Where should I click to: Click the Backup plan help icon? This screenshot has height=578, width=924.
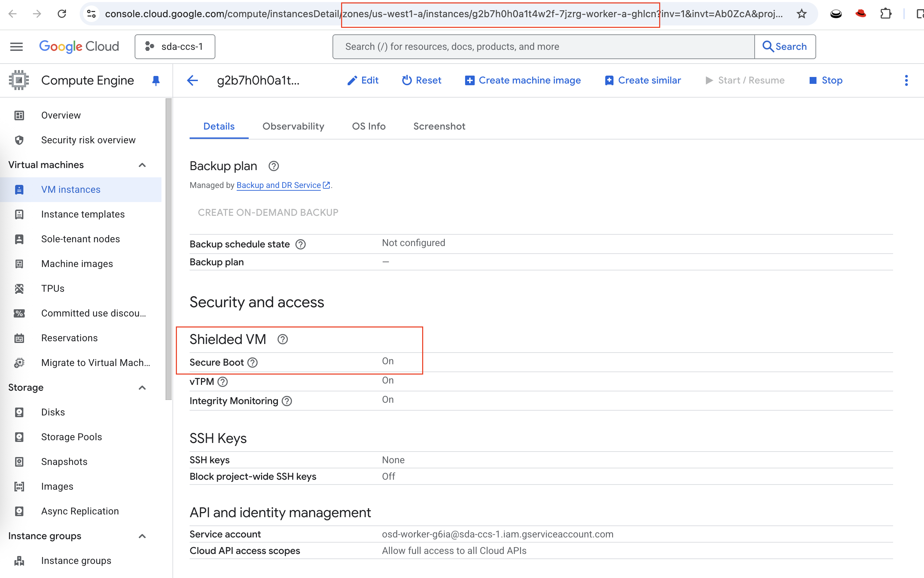(274, 166)
